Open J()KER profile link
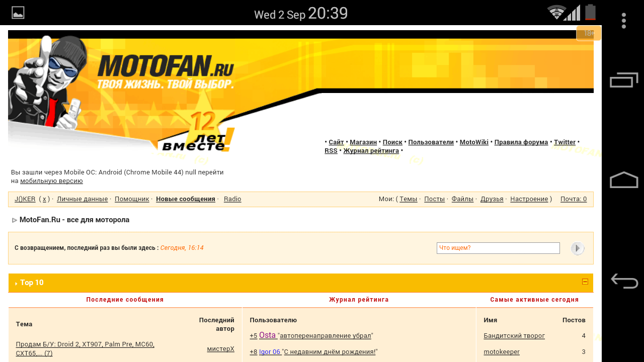 coord(25,199)
